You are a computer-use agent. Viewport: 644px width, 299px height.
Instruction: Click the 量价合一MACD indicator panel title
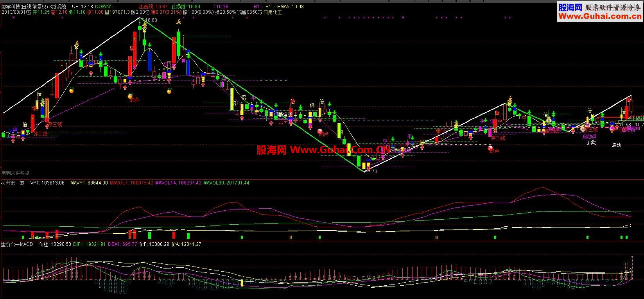[x=17, y=244]
